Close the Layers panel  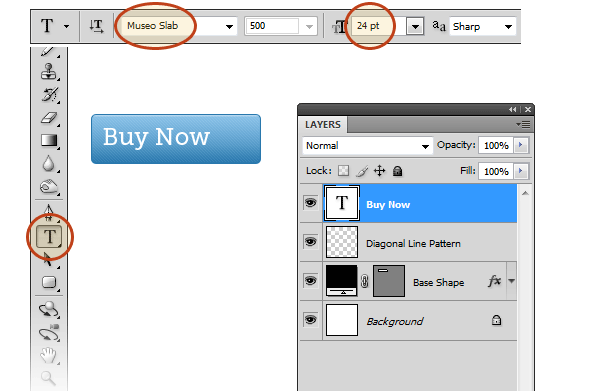click(528, 109)
